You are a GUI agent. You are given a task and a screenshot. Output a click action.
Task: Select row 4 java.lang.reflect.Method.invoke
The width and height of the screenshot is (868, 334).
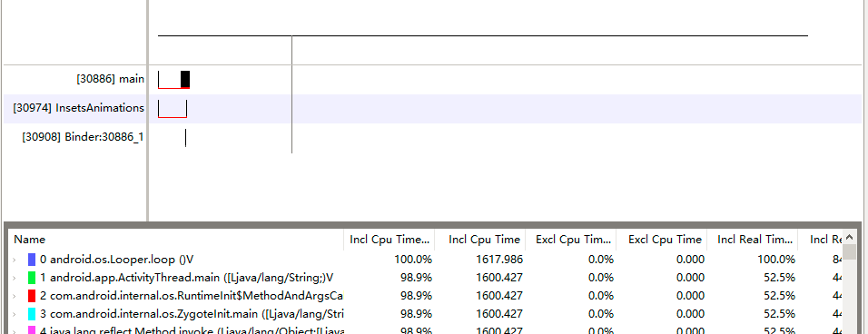[x=426, y=330]
